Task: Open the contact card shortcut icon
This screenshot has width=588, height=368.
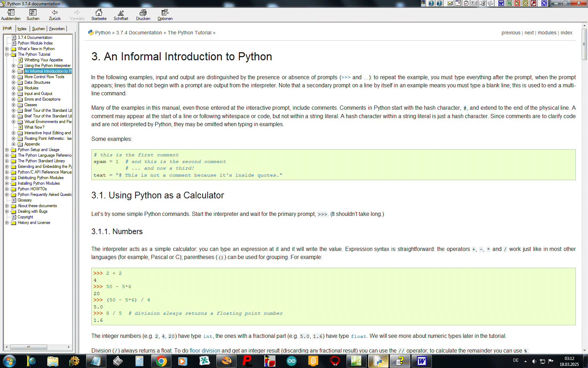Action: (x=474, y=3)
